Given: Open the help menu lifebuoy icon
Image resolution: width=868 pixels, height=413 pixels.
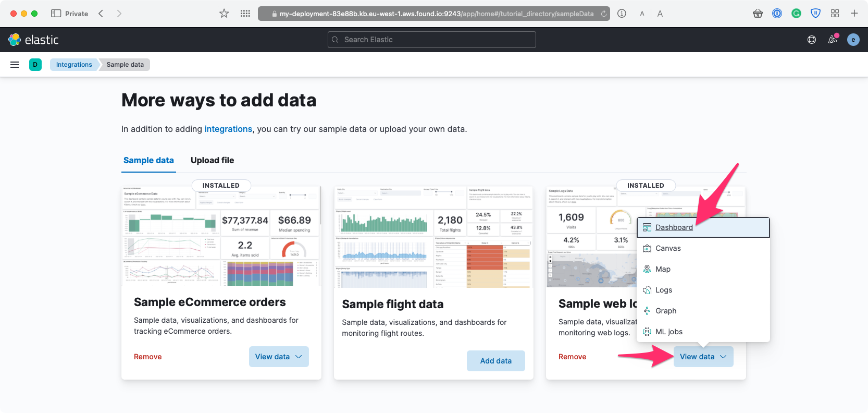Looking at the screenshot, I should point(811,40).
